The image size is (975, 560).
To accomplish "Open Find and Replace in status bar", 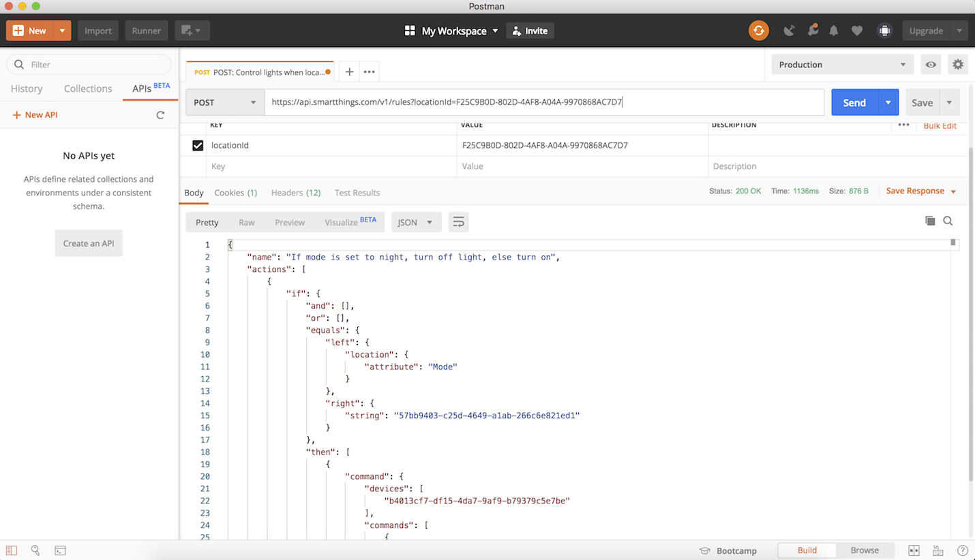I will [35, 550].
